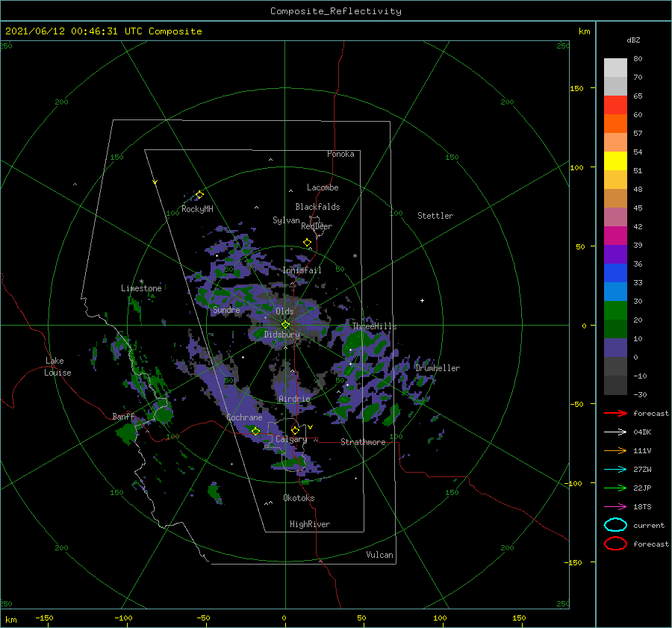The width and height of the screenshot is (672, 628).
Task: Pick the magenta 39-42 dBZ swatch
Action: [615, 235]
